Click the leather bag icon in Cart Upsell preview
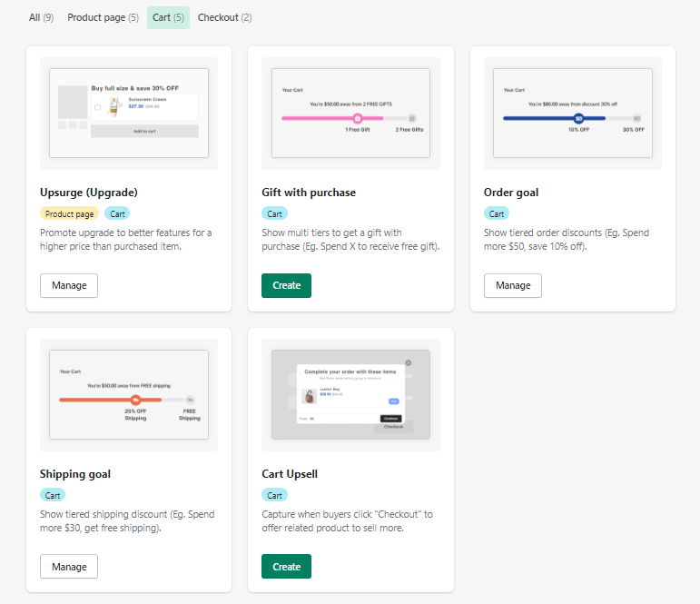 (x=309, y=396)
